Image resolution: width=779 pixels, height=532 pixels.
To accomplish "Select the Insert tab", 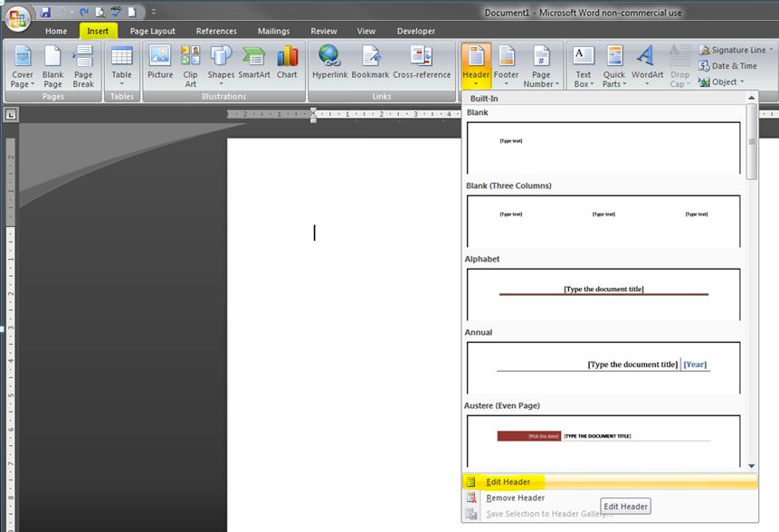I will pos(98,31).
